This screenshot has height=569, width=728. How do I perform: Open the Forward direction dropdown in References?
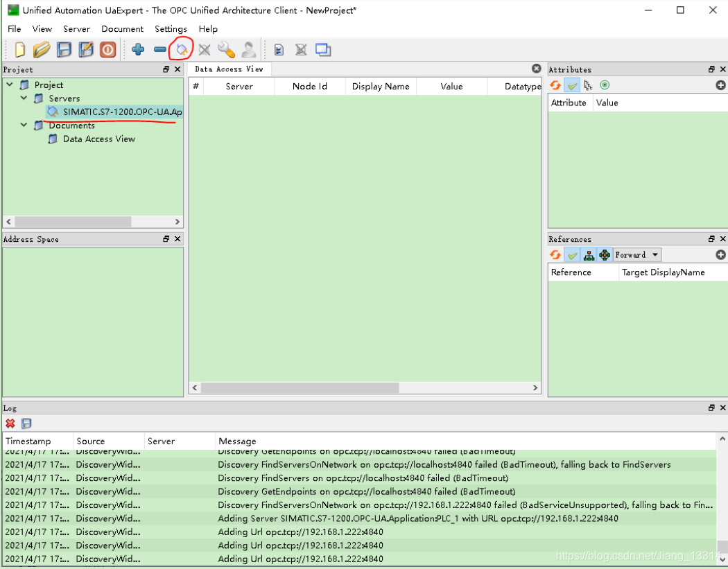pos(637,255)
